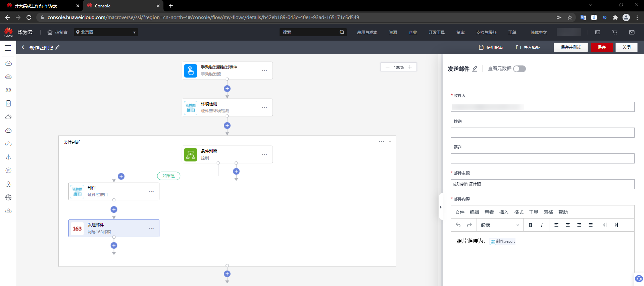The width and height of the screenshot is (644, 286).
Task: Add a step in the 如果是 branch
Action: [121, 176]
